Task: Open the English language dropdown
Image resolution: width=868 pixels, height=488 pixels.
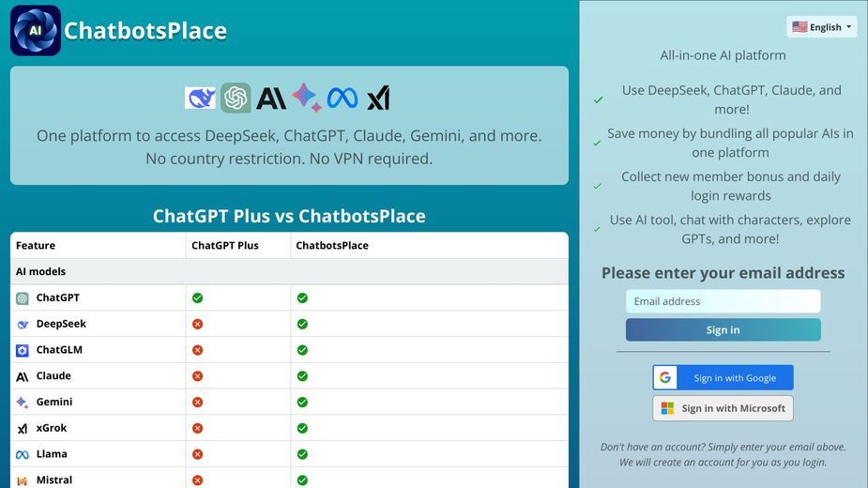Action: click(821, 27)
